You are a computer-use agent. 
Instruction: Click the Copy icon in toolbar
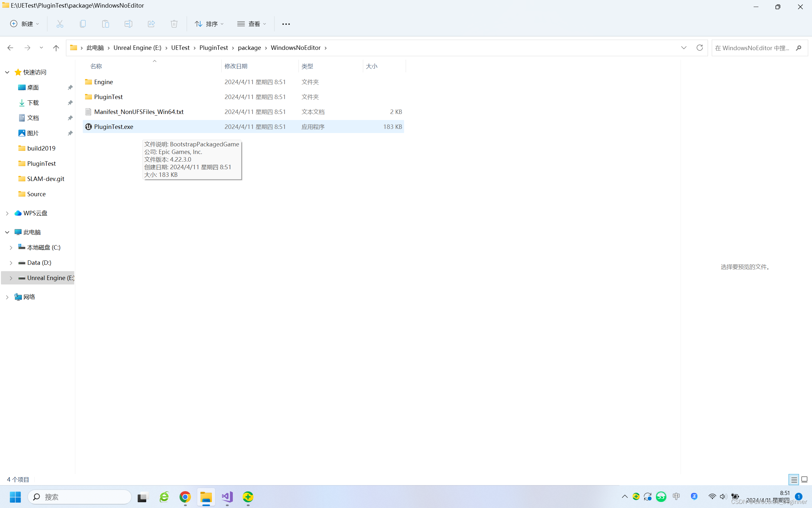(x=82, y=24)
